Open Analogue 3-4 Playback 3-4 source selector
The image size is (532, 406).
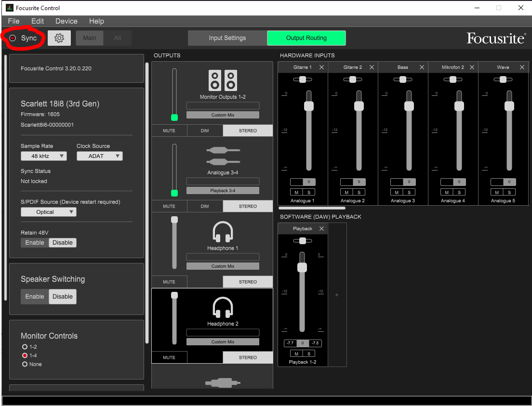(223, 191)
